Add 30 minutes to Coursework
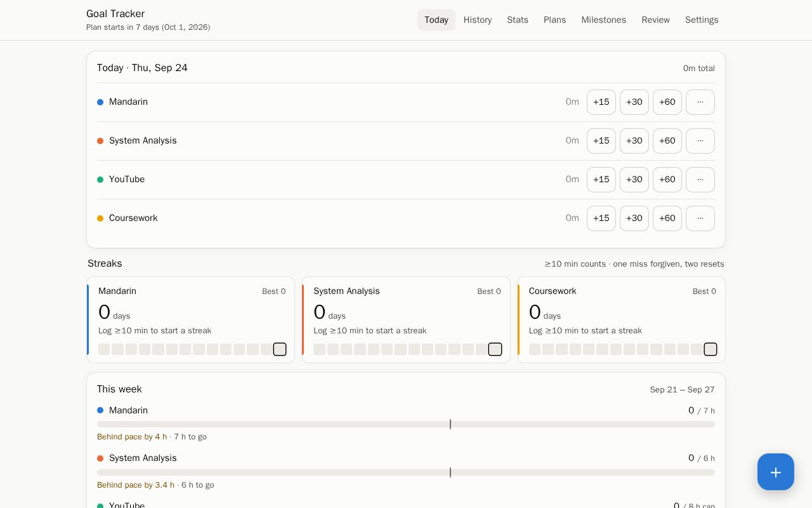The width and height of the screenshot is (812, 508). pos(634,218)
